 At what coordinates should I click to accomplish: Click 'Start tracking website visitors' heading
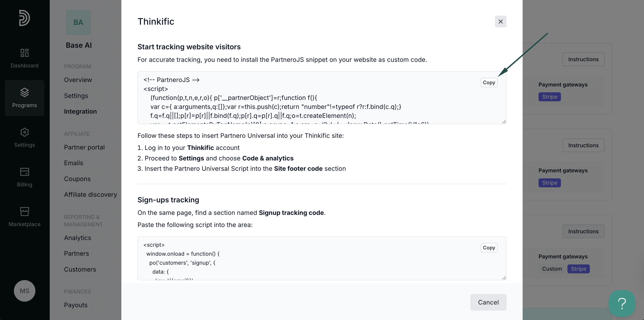click(189, 47)
